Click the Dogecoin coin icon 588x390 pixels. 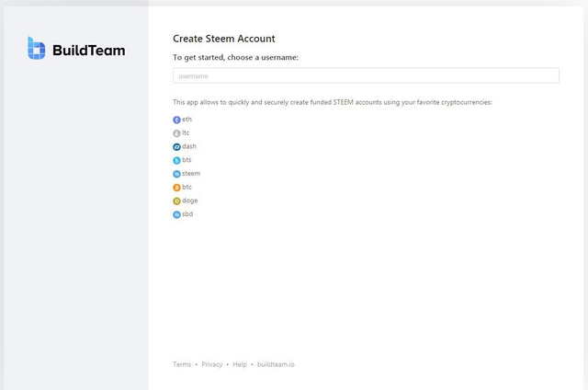point(176,201)
